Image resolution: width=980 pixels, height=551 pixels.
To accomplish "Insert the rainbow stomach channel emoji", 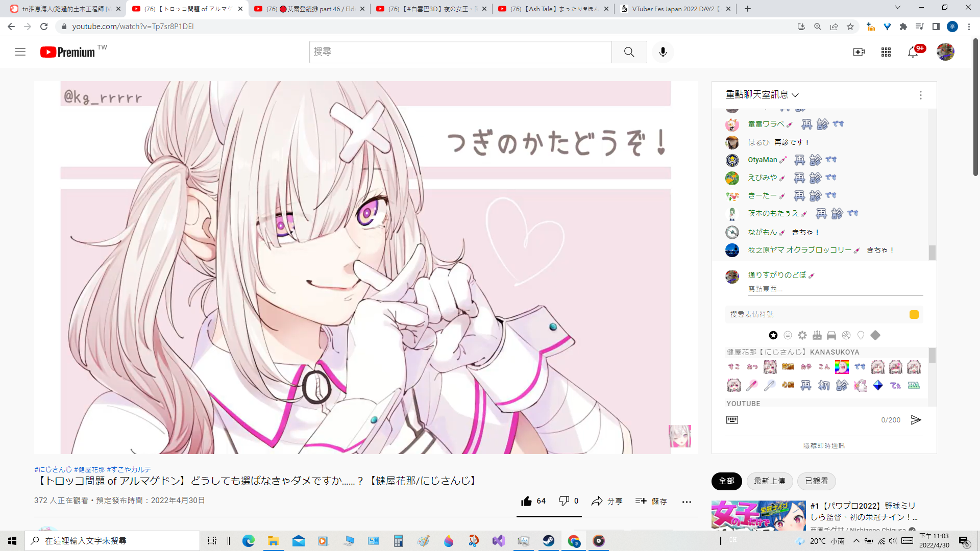I will (x=842, y=367).
